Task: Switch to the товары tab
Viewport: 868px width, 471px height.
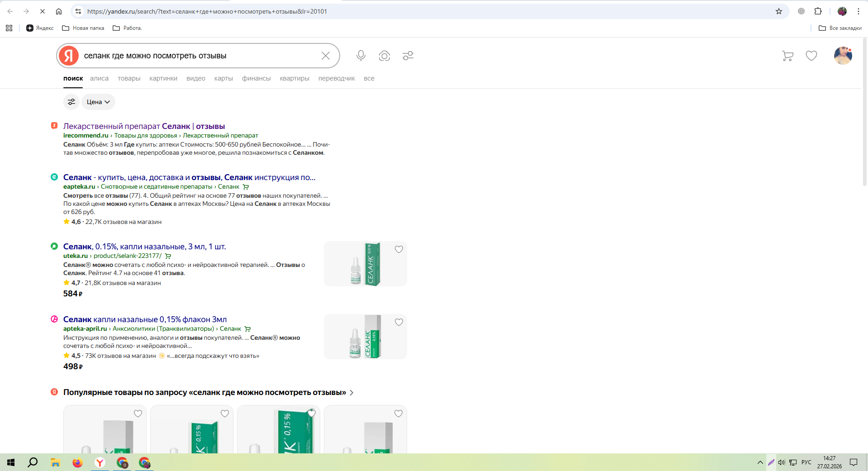Action: tap(129, 78)
